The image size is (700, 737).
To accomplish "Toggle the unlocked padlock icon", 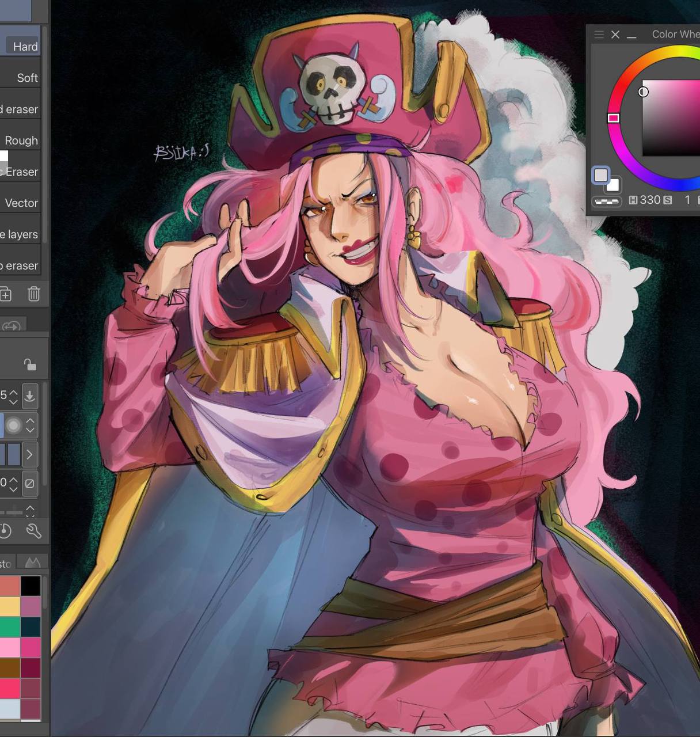I will pos(29,364).
